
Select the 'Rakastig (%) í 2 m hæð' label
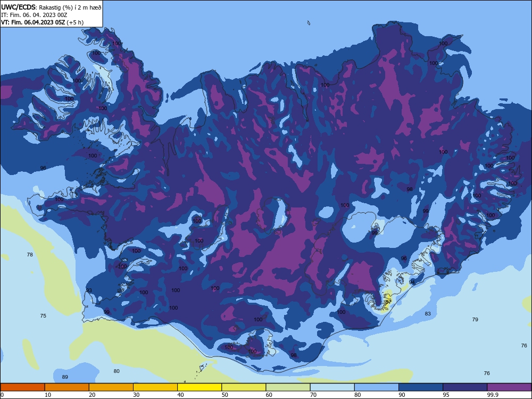tap(70, 7)
